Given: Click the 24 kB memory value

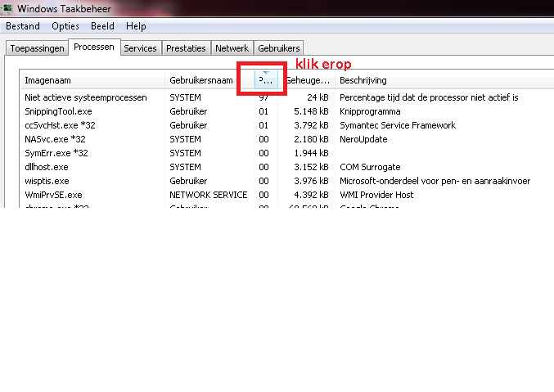Looking at the screenshot, I should pyautogui.click(x=318, y=97).
